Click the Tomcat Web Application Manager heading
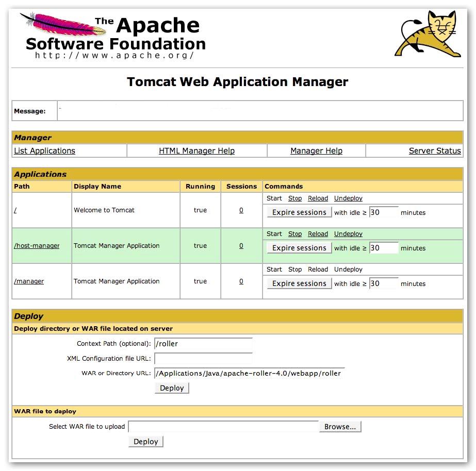 pos(238,82)
